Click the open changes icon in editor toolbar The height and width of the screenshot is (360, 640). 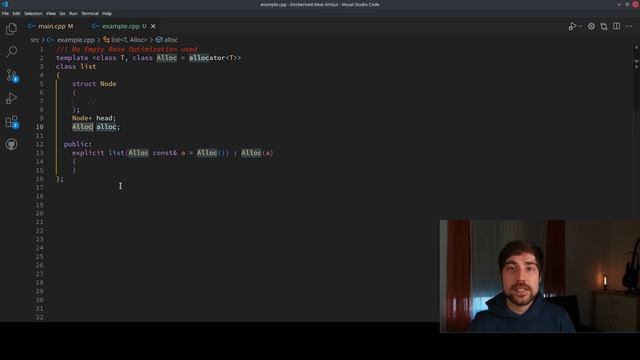pos(604,27)
